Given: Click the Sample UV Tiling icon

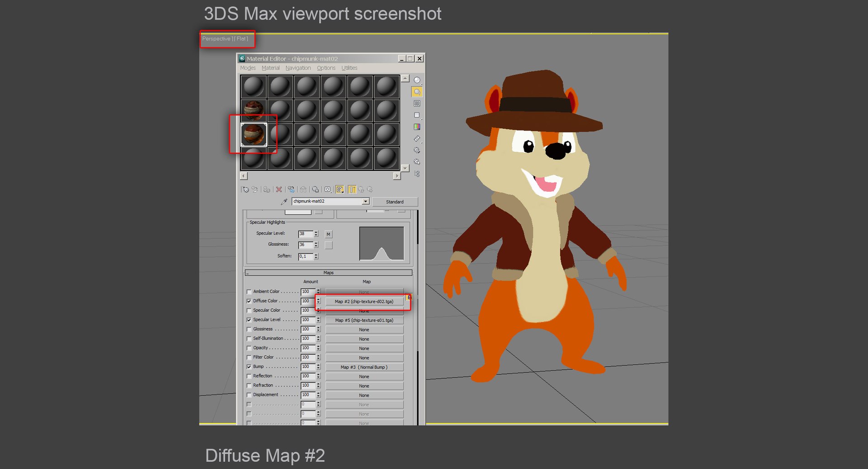Looking at the screenshot, I should pyautogui.click(x=417, y=115).
